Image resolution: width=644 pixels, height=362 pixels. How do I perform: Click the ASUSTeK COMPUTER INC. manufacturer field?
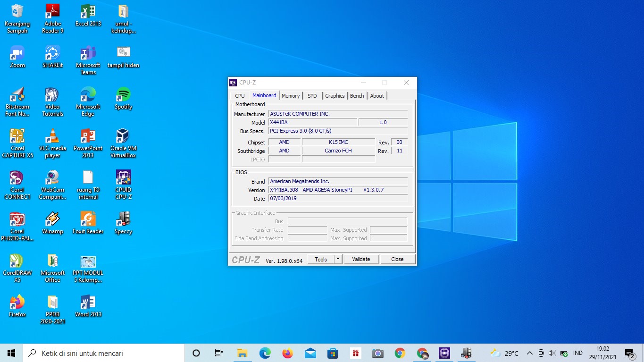[x=338, y=114]
